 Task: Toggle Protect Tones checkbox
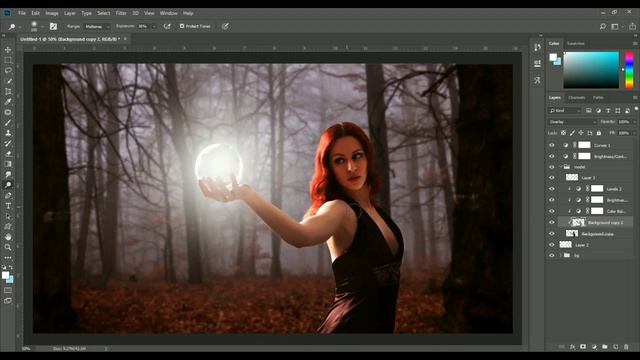182,26
